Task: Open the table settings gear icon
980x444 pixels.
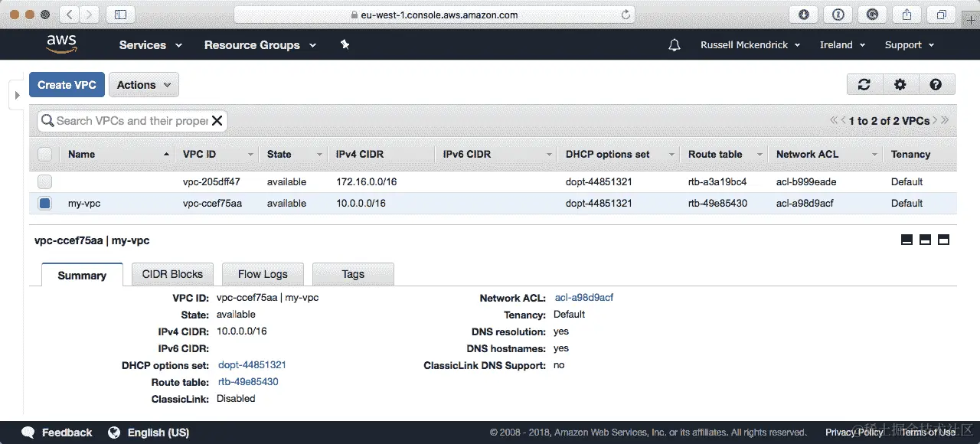Action: click(x=900, y=85)
